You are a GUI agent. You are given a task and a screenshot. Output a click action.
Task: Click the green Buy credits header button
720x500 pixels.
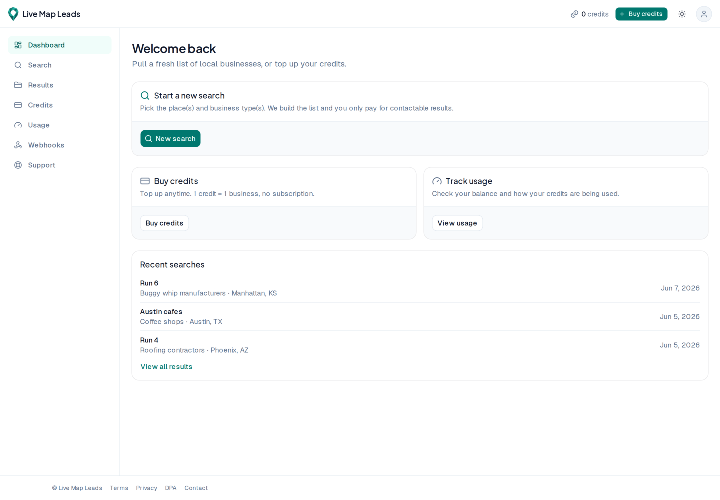(x=641, y=14)
